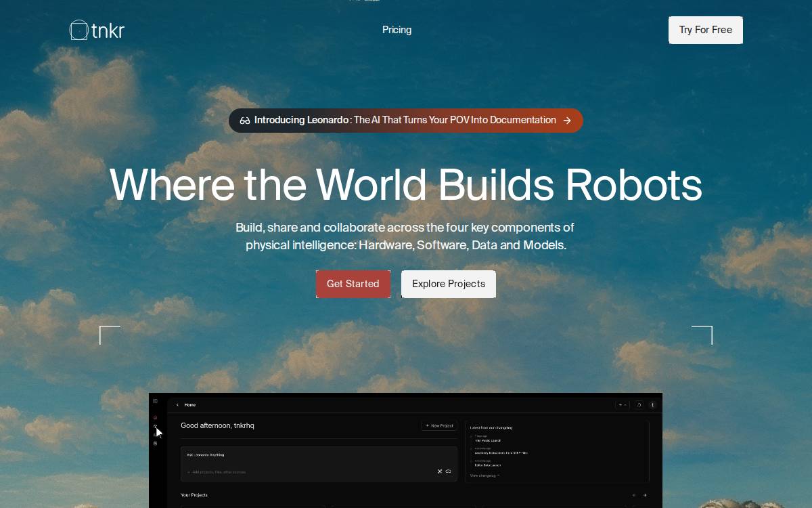Click the back chevron beside Home
This screenshot has width=812, height=508.
point(177,405)
